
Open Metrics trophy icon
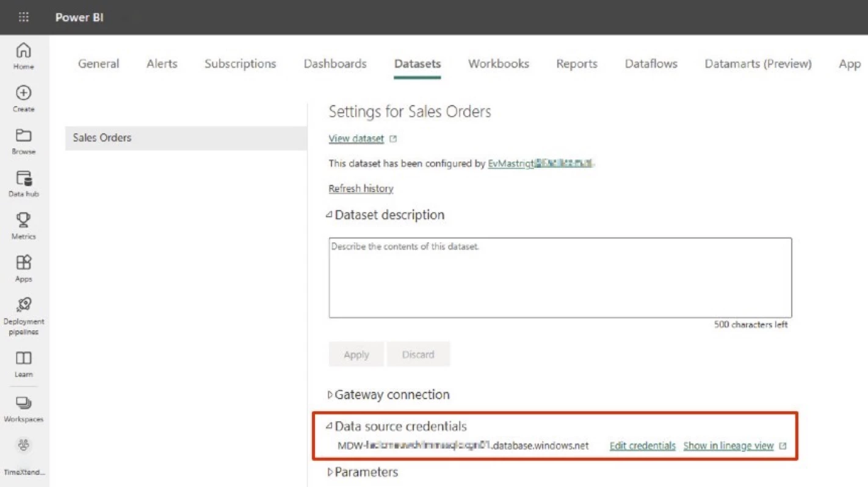[x=23, y=221]
